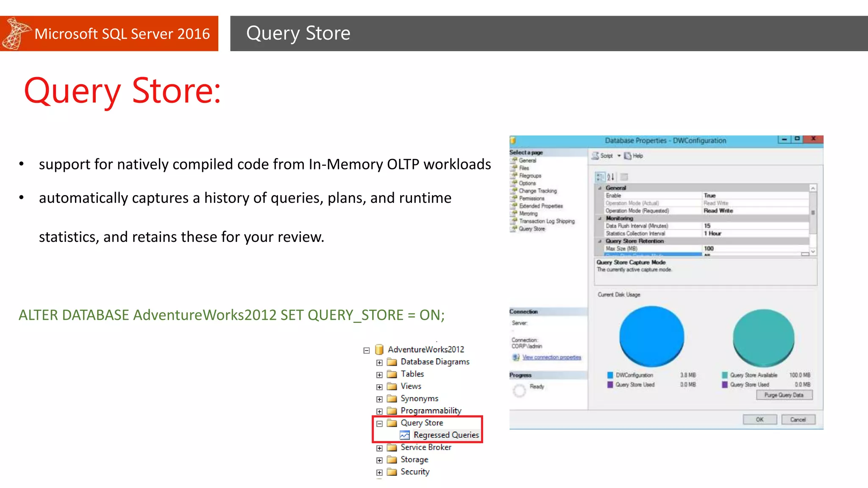Expand the Synonyms node
The height and width of the screenshot is (488, 868).
tap(379, 399)
